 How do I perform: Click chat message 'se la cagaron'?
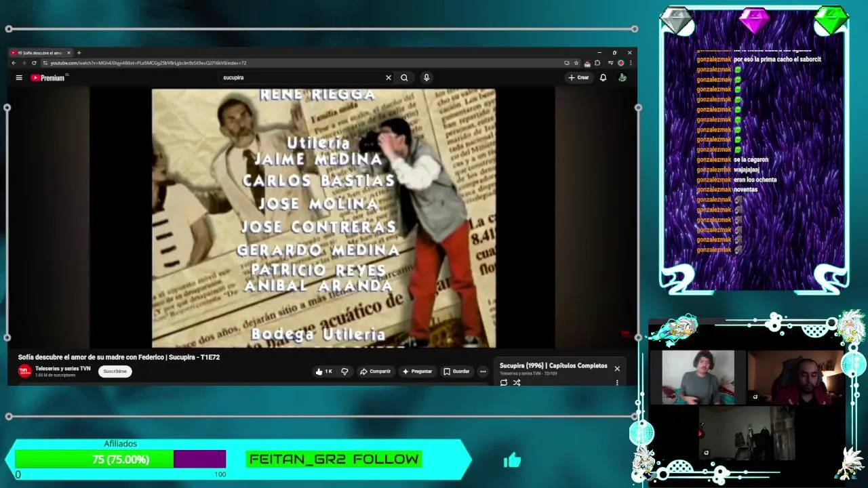tap(751, 160)
